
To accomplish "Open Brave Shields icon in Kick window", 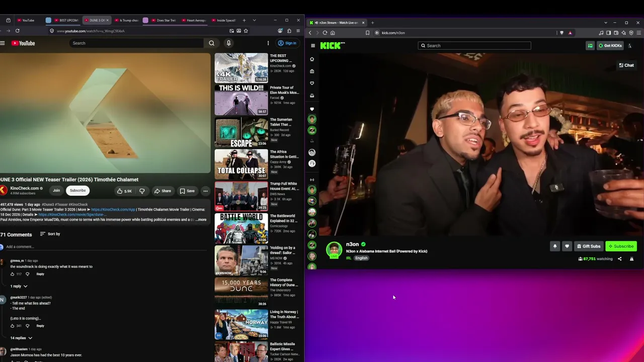I will pyautogui.click(x=561, y=33).
